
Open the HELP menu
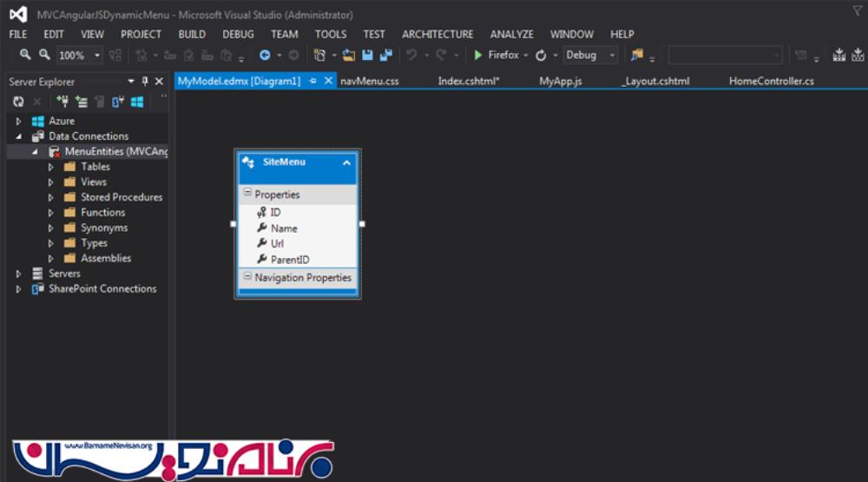(x=622, y=35)
